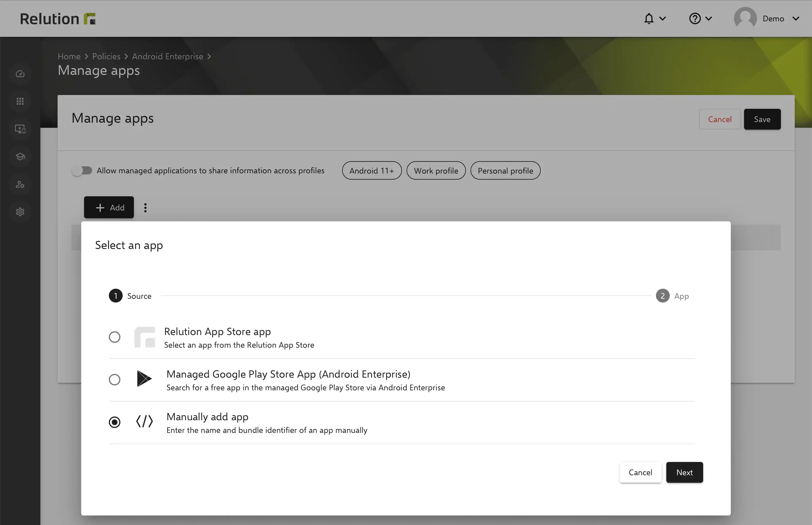
Task: Select Managed Google Play Store App radio button
Action: pyautogui.click(x=115, y=379)
